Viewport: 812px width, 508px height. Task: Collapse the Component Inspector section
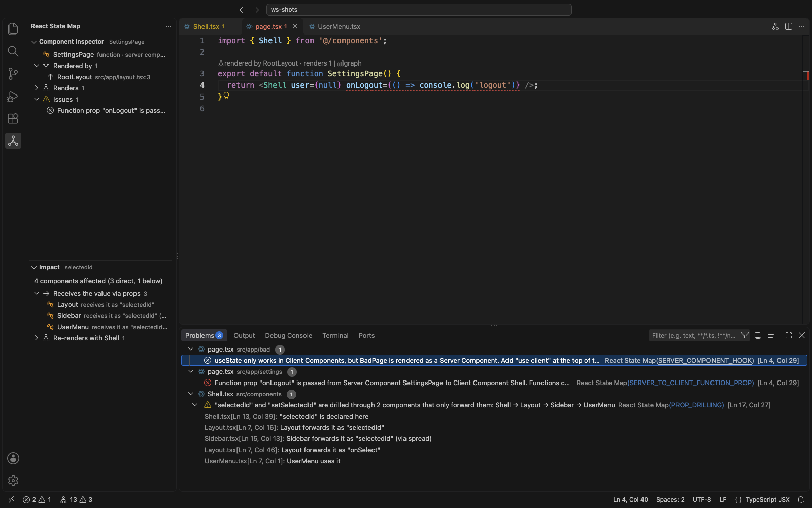click(x=34, y=42)
